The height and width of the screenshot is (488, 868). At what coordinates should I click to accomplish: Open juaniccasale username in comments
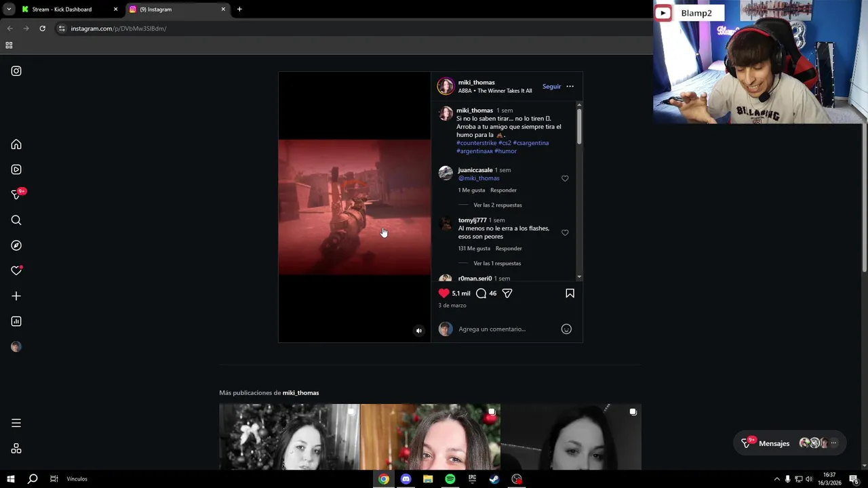coord(475,170)
